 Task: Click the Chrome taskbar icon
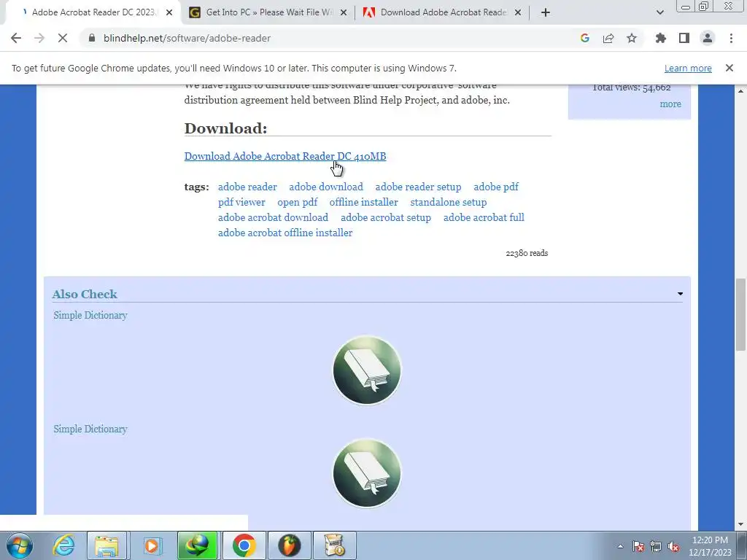tap(243, 545)
